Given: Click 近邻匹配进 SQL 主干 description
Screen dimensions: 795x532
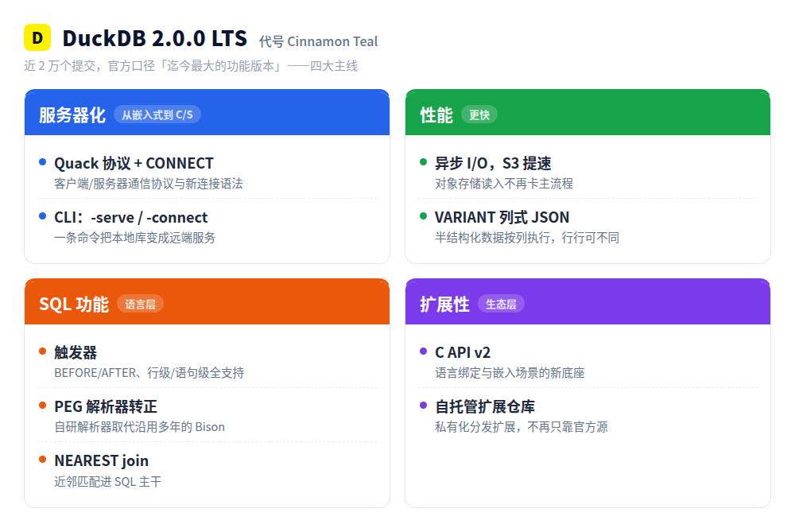Looking at the screenshot, I should coord(107,482).
